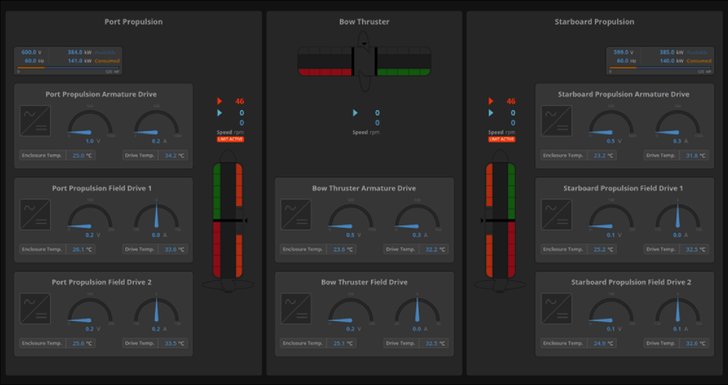Image resolution: width=728 pixels, height=385 pixels.
Task: Click Starboard Field Drive 1 current gauge
Action: point(678,217)
